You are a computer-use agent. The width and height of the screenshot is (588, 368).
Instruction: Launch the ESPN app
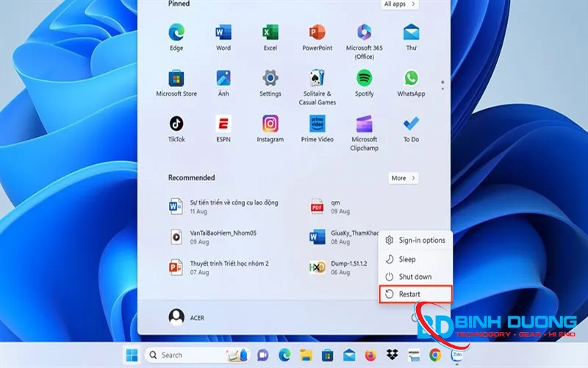coord(223,128)
